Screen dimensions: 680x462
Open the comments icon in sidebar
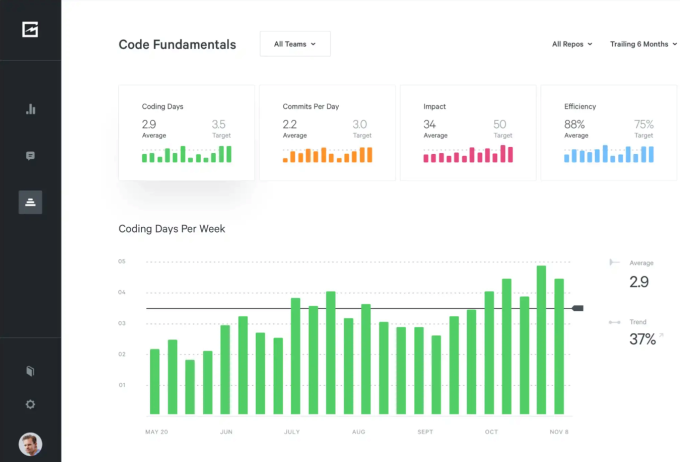[30, 156]
